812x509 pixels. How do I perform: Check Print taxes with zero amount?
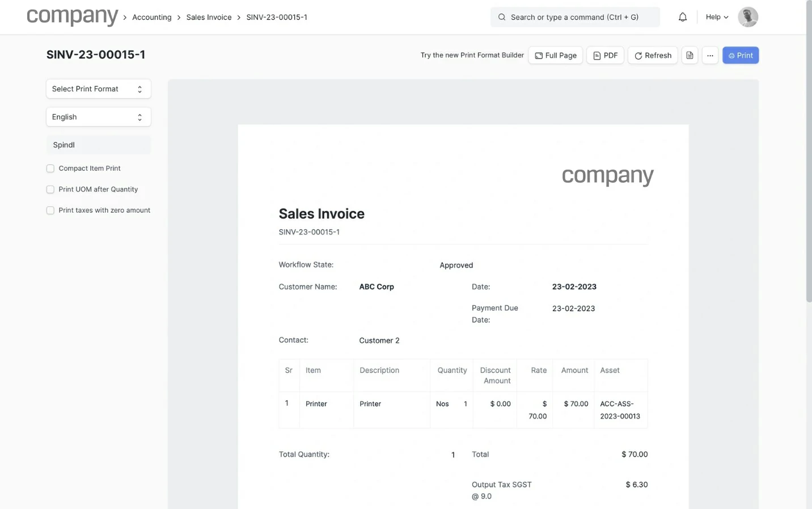[50, 211]
